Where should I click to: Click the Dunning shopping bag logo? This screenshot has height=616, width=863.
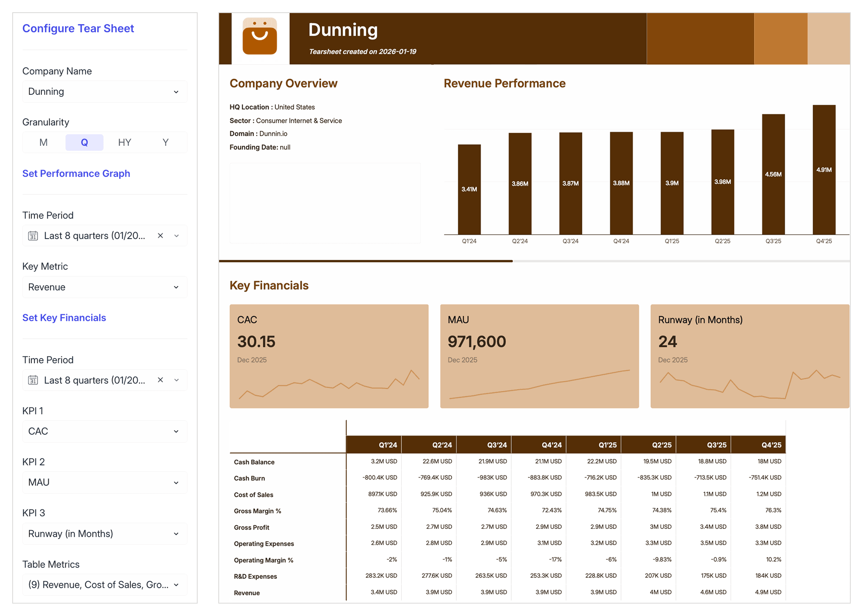pyautogui.click(x=260, y=37)
